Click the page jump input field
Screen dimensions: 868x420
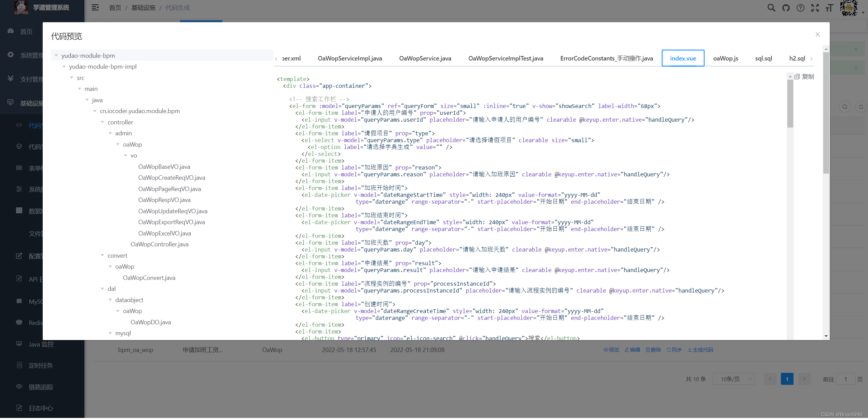(845, 379)
